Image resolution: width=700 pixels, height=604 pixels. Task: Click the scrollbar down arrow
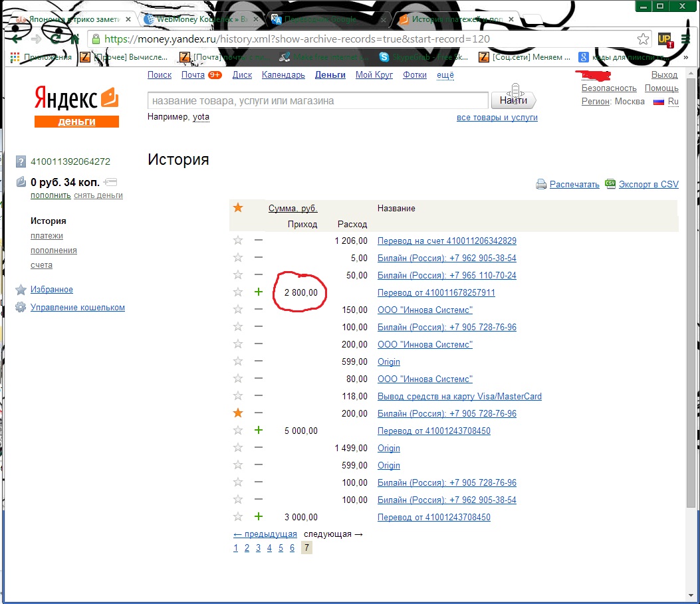click(x=691, y=595)
